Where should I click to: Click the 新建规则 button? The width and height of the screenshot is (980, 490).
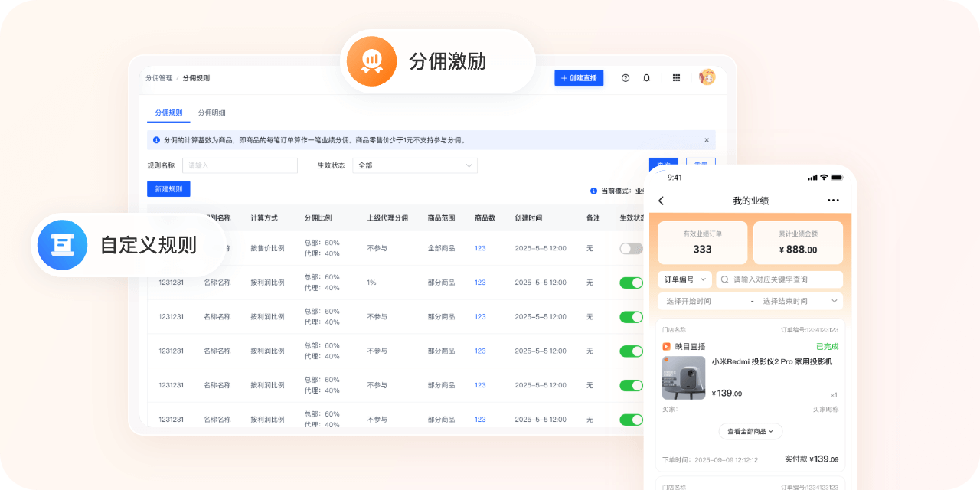pyautogui.click(x=168, y=189)
